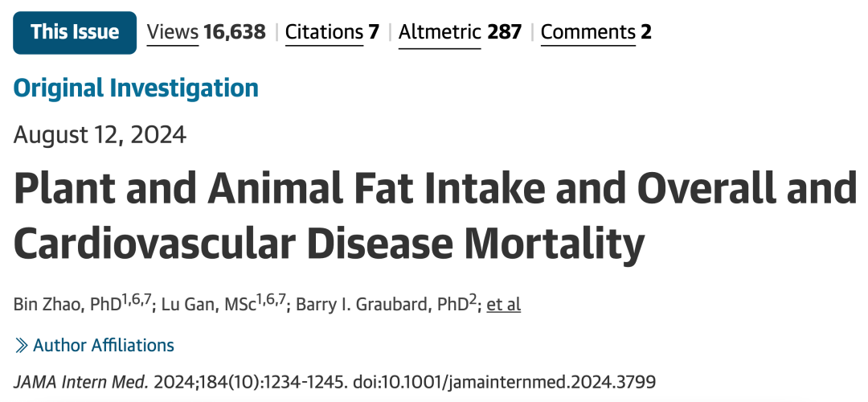Click the Plant and Animal Fat article title

coord(435,215)
